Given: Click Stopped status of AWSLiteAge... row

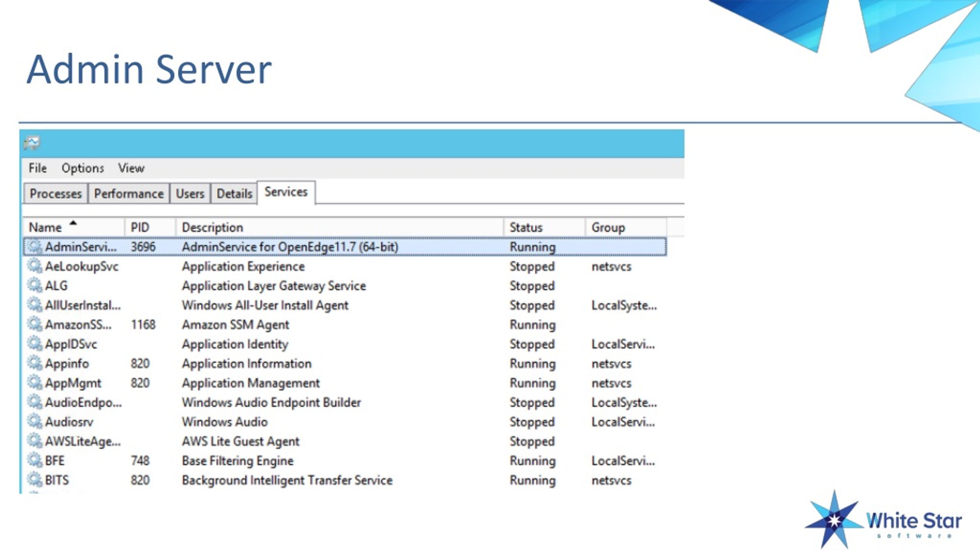Looking at the screenshot, I should click(532, 442).
